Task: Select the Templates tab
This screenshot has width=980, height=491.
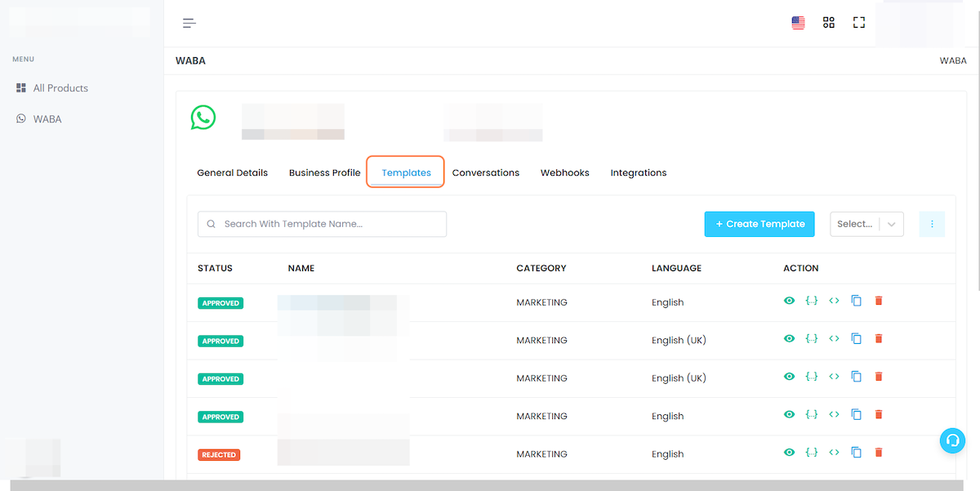Action: tap(406, 172)
